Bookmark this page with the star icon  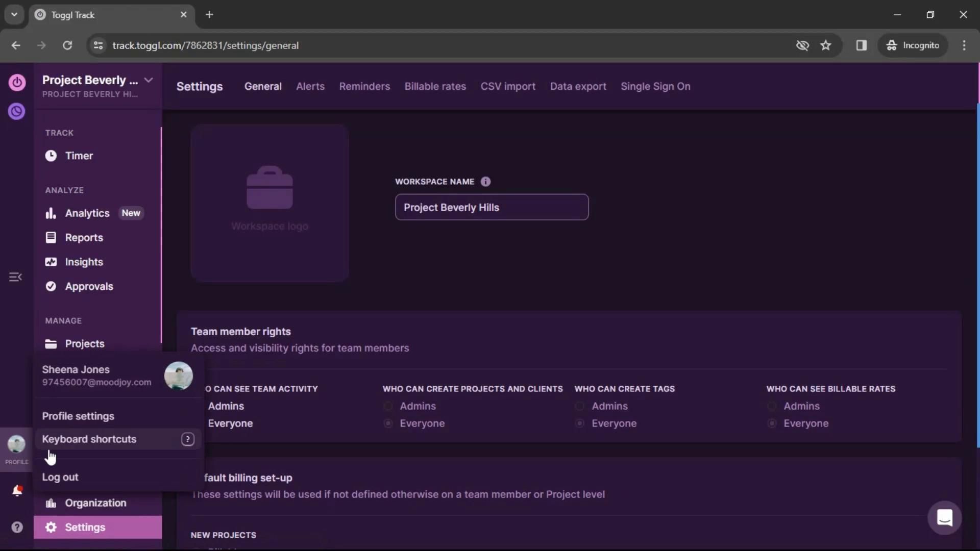825,45
